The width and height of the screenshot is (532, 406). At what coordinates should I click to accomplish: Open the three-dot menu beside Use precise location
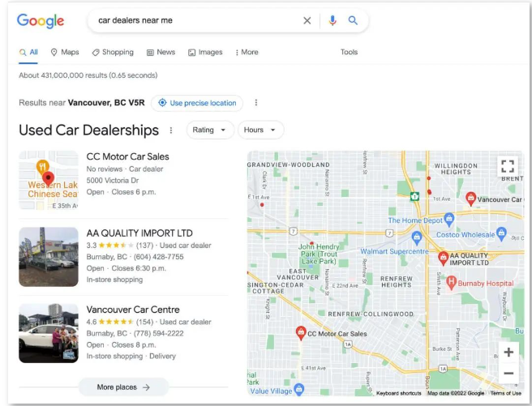coord(256,103)
